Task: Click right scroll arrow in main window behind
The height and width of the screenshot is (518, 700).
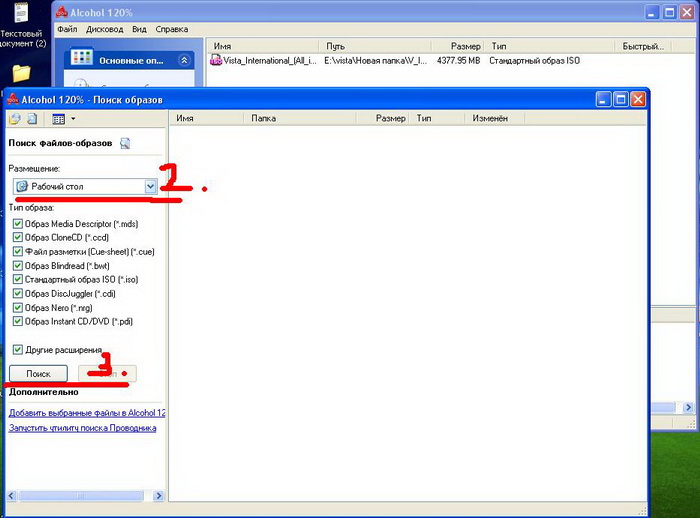Action: [x=688, y=407]
